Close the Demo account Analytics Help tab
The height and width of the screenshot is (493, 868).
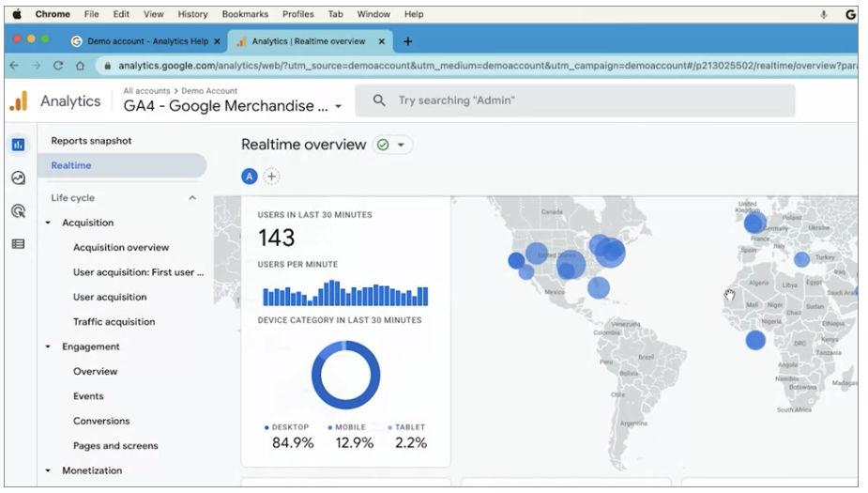[x=217, y=41]
